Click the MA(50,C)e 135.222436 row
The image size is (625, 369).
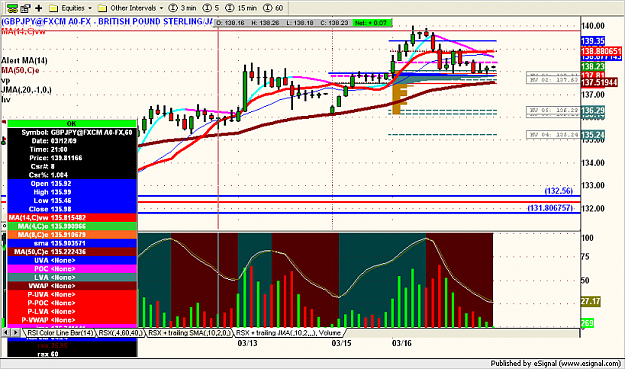pyautogui.click(x=72, y=252)
